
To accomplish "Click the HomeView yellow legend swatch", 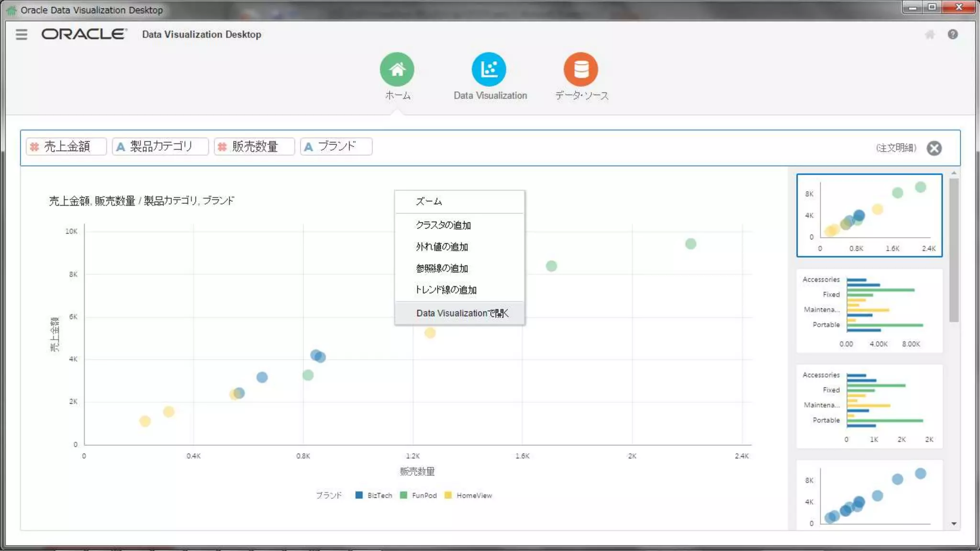I will coord(448,496).
